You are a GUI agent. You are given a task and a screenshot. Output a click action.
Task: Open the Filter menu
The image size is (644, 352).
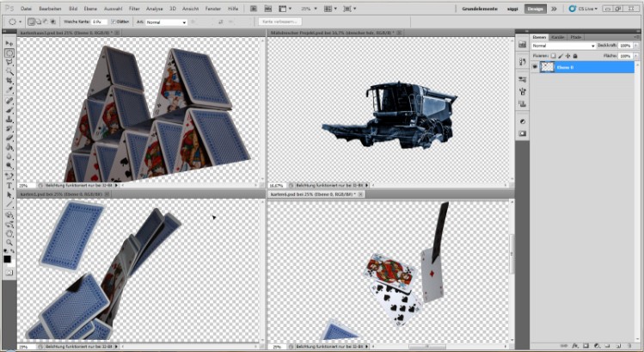[133, 8]
